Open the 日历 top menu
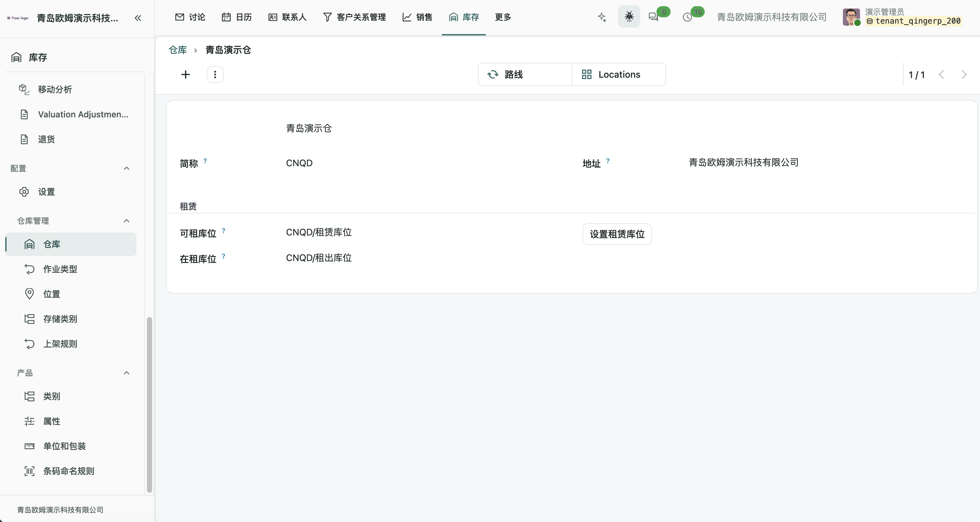This screenshot has height=522, width=980. [236, 17]
